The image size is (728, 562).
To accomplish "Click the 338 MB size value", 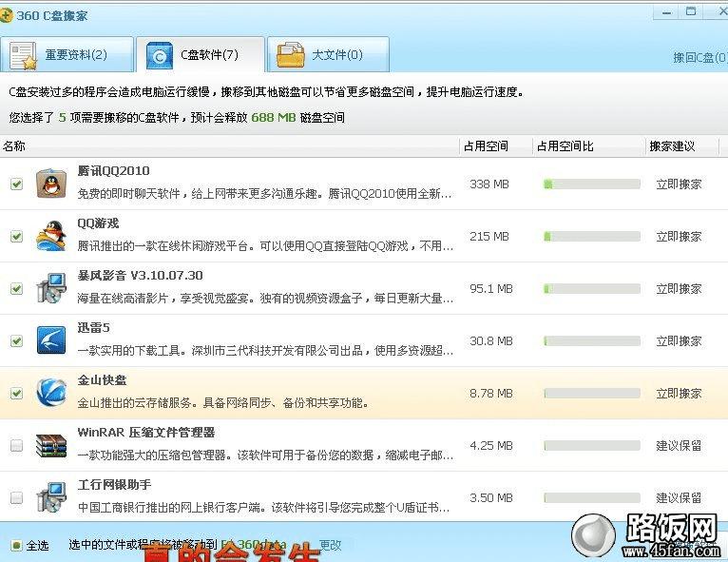I will point(489,184).
